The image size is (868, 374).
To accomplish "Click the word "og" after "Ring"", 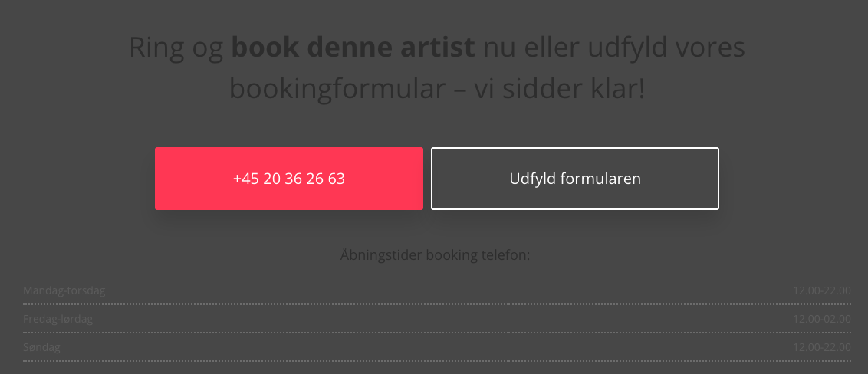I will click(207, 48).
